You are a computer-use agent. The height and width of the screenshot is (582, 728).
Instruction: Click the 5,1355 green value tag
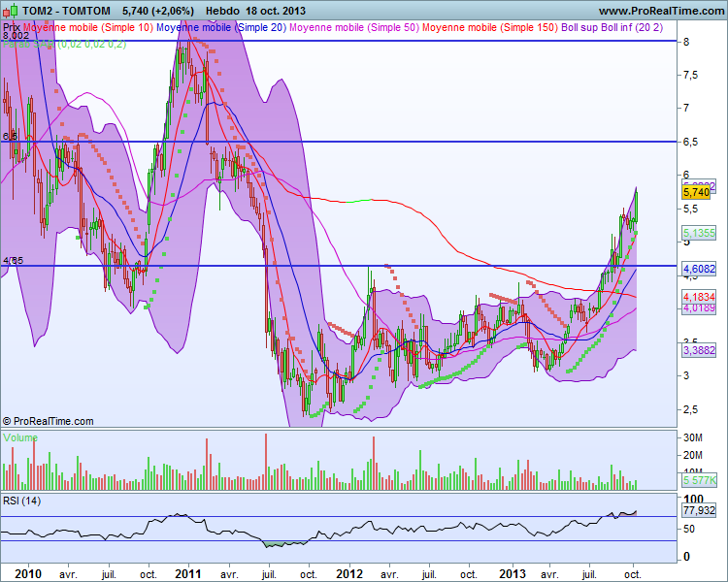[x=699, y=233]
